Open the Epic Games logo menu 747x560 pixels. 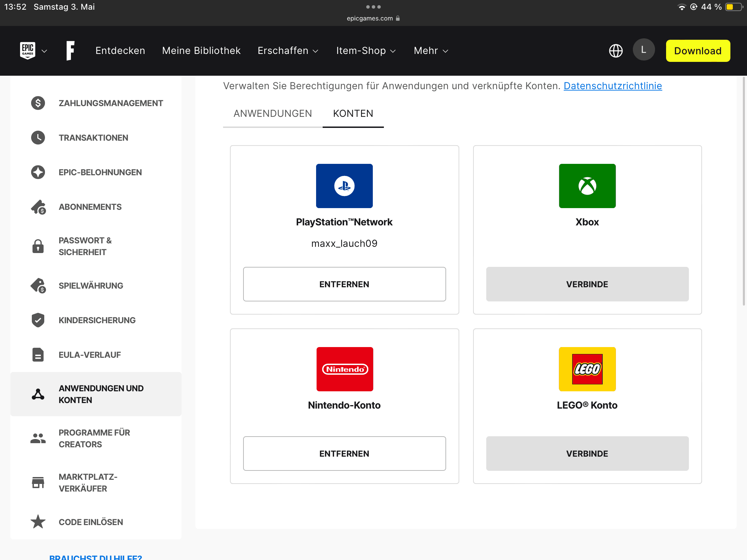28,51
